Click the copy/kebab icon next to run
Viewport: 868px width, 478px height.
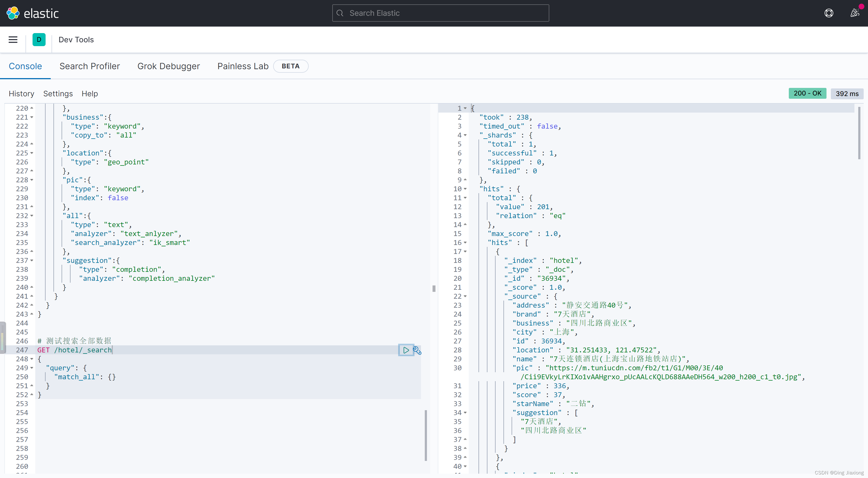click(x=417, y=350)
